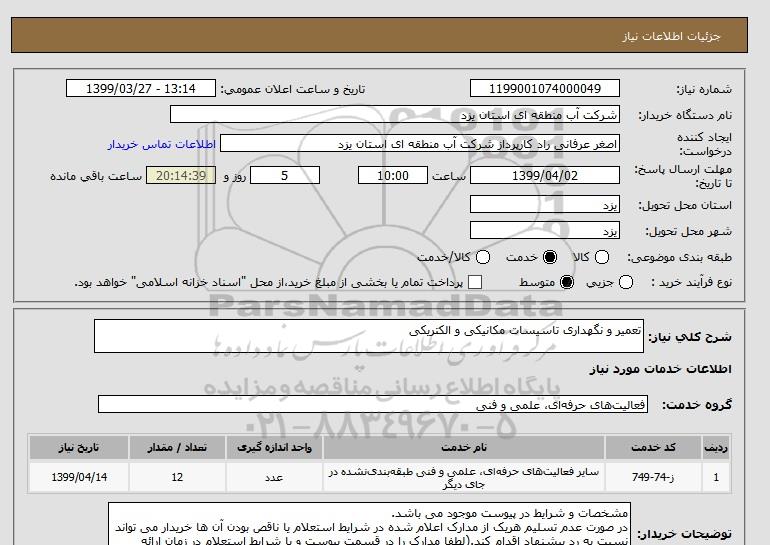Click the تاریخ نیاز column header

click(x=79, y=447)
